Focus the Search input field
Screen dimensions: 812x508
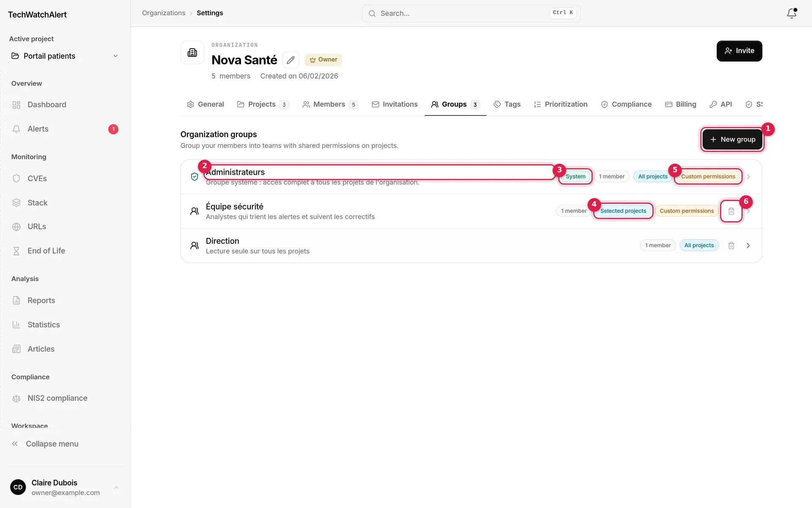(471, 14)
